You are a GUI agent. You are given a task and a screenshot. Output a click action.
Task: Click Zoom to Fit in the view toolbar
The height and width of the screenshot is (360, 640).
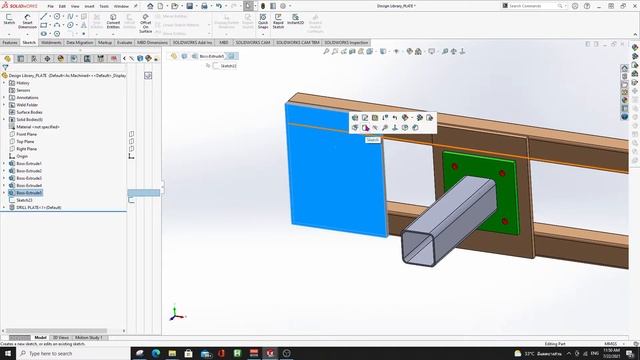[326, 51]
